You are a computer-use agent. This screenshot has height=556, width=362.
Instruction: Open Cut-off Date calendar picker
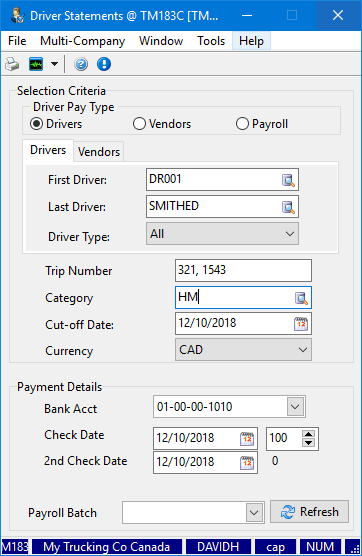(301, 324)
